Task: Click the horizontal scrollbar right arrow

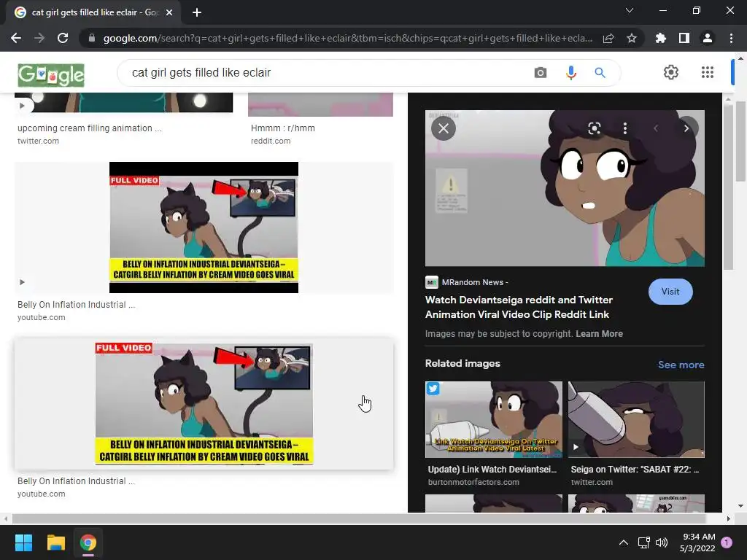Action: [x=728, y=518]
